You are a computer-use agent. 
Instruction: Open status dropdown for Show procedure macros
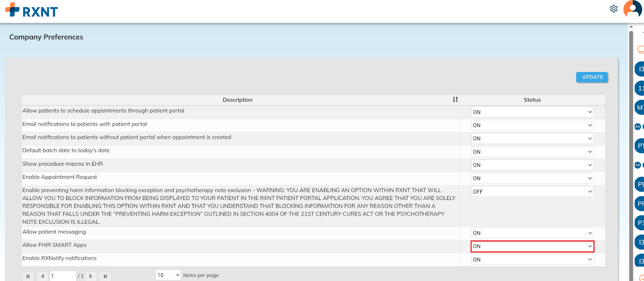[532, 165]
